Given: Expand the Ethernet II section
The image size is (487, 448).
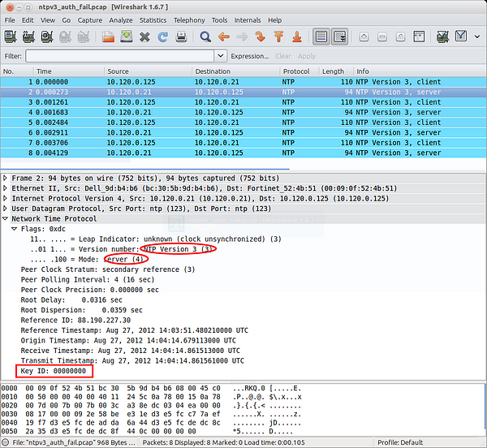Looking at the screenshot, I should tap(6, 187).
